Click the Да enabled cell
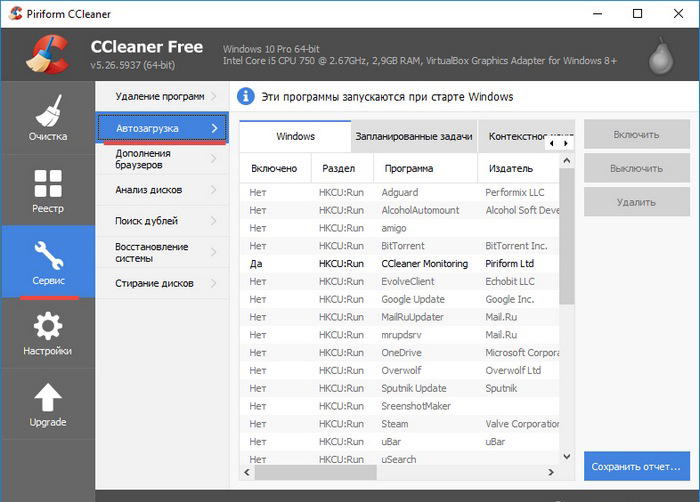The height and width of the screenshot is (502, 700). [256, 264]
